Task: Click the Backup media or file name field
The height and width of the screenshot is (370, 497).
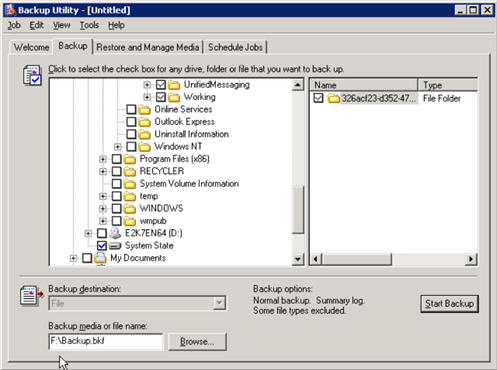Action: pyautogui.click(x=106, y=341)
